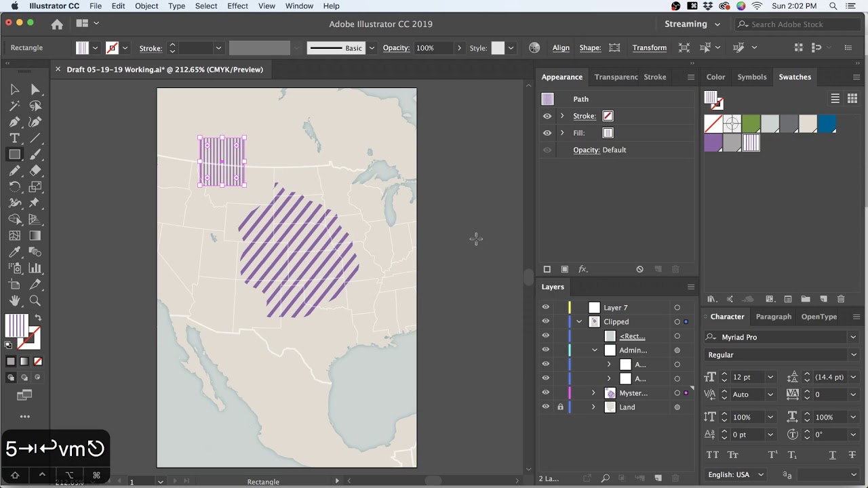Image resolution: width=868 pixels, height=488 pixels.
Task: Click the Recolor Artwork globe icon
Action: pos(534,47)
